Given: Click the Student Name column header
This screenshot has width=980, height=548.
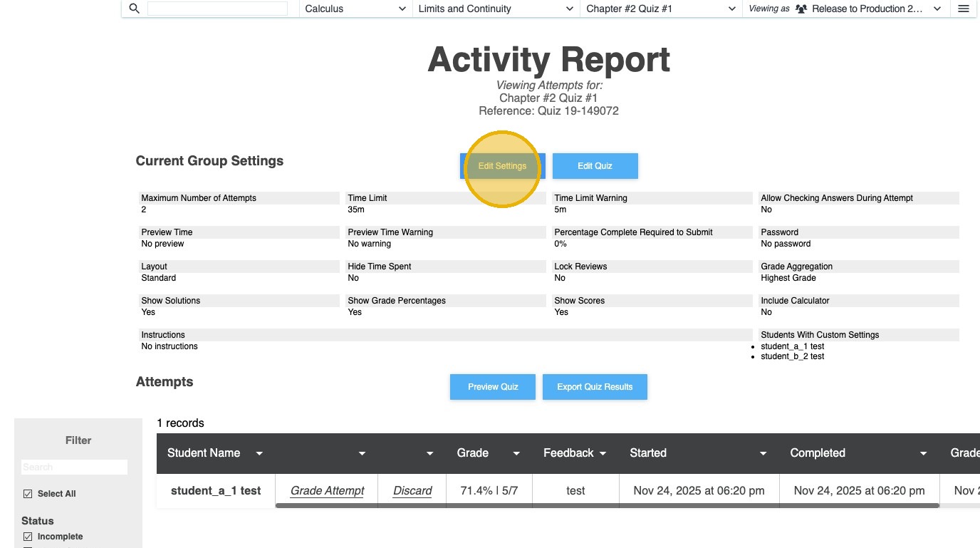Looking at the screenshot, I should [204, 453].
